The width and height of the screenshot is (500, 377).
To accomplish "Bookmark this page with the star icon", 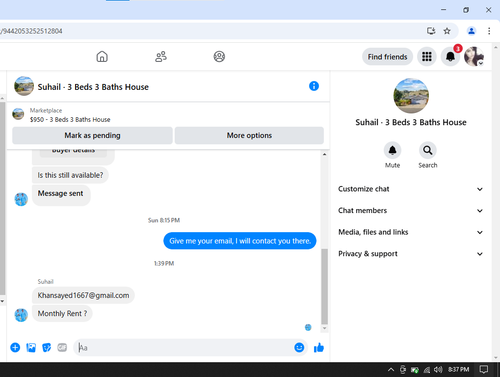I will (447, 31).
